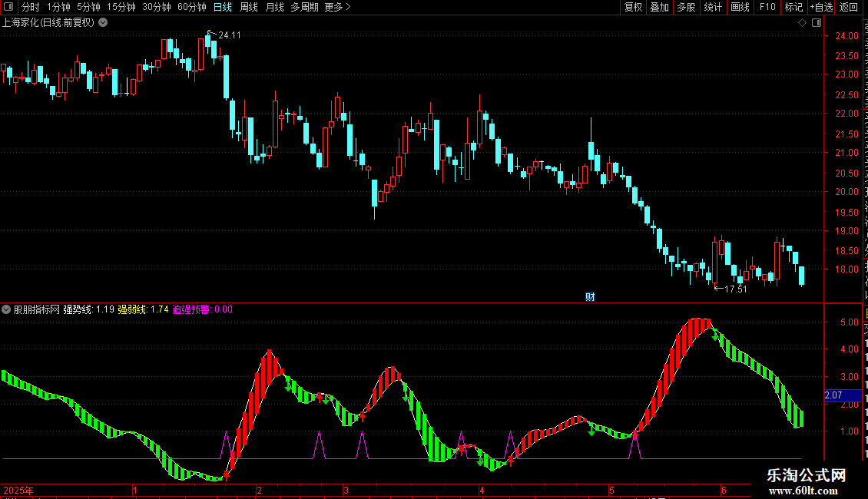Select the 日线 daily chart tab
Image resolution: width=868 pixels, height=499 pixels.
[x=223, y=7]
